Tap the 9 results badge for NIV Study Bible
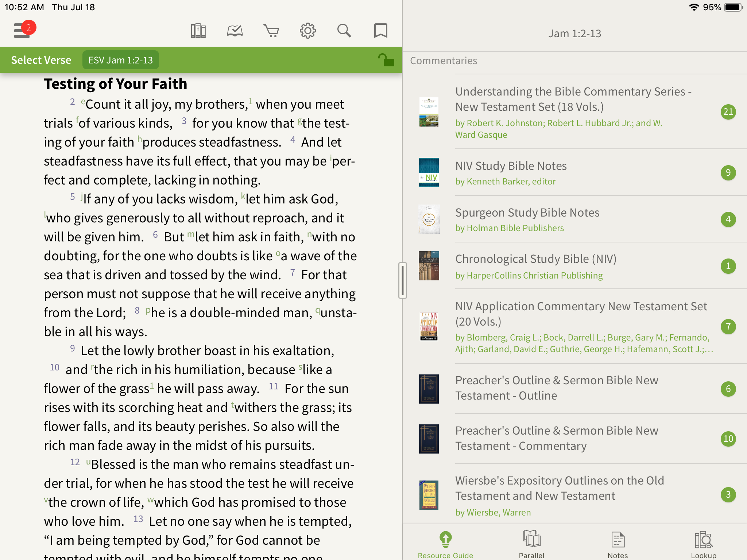 [728, 172]
